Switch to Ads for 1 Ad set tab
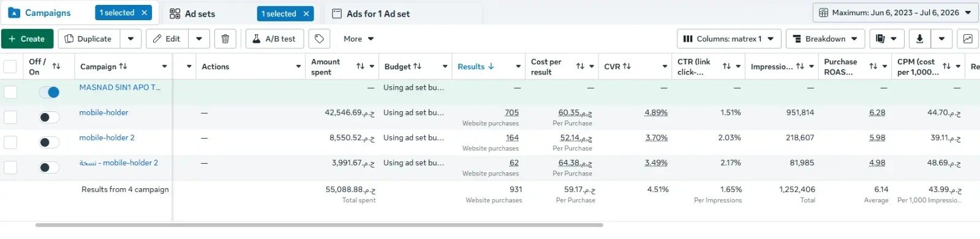The width and height of the screenshot is (980, 239). point(378,13)
